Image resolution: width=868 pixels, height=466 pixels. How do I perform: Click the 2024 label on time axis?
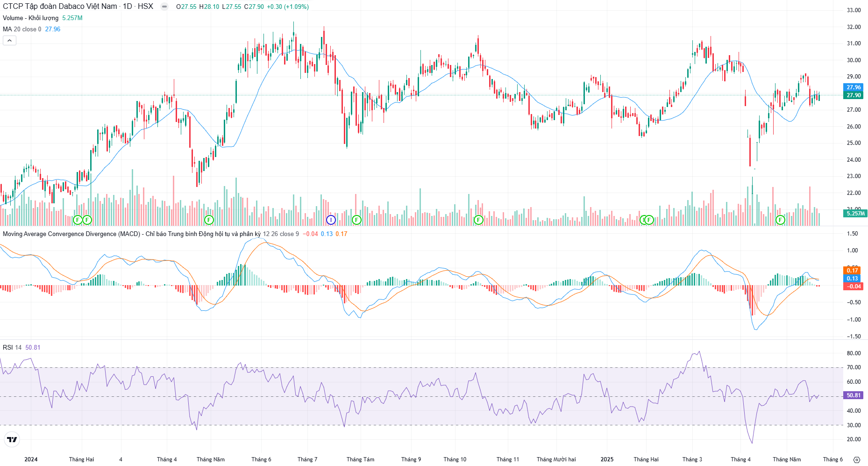[x=31, y=459]
